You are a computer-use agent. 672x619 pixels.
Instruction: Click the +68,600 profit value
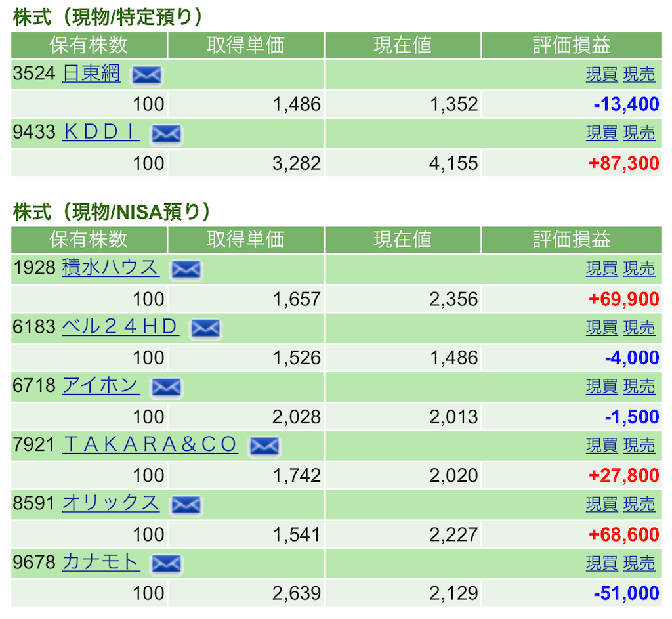coord(623,534)
